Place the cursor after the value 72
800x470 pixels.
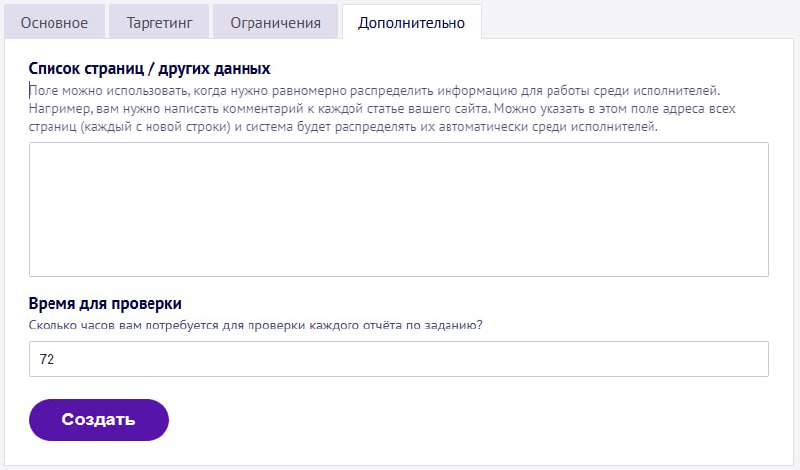pyautogui.click(x=55, y=359)
